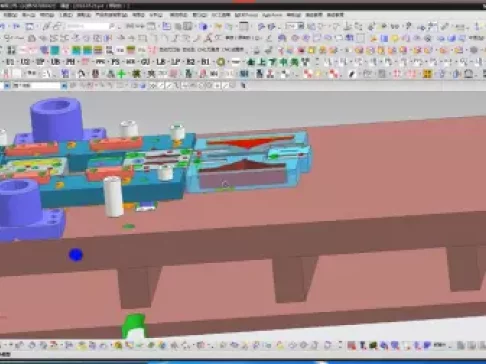The image size is (486, 364).
Task: Click the teal color square toolbar icon
Action: click(x=55, y=50)
